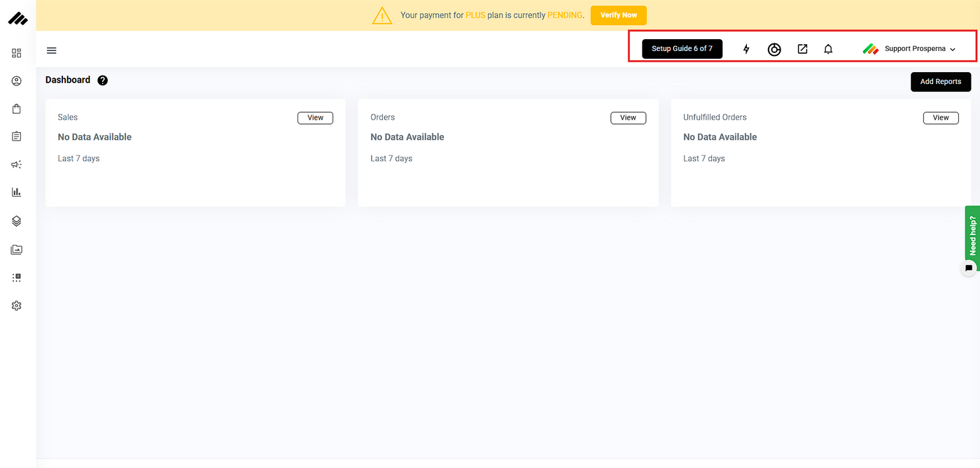Click the lightning bolt icon in the header
980x468 pixels.
click(746, 49)
